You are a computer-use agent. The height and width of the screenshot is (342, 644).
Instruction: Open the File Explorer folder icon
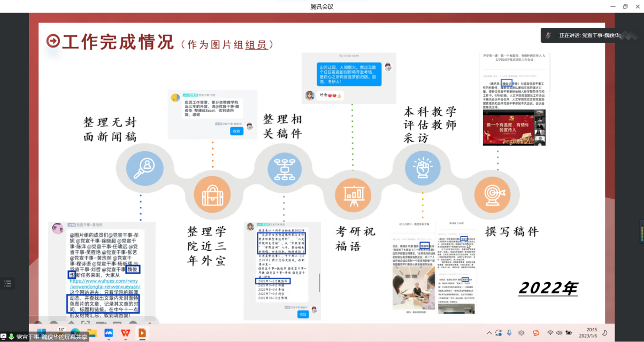(91, 333)
